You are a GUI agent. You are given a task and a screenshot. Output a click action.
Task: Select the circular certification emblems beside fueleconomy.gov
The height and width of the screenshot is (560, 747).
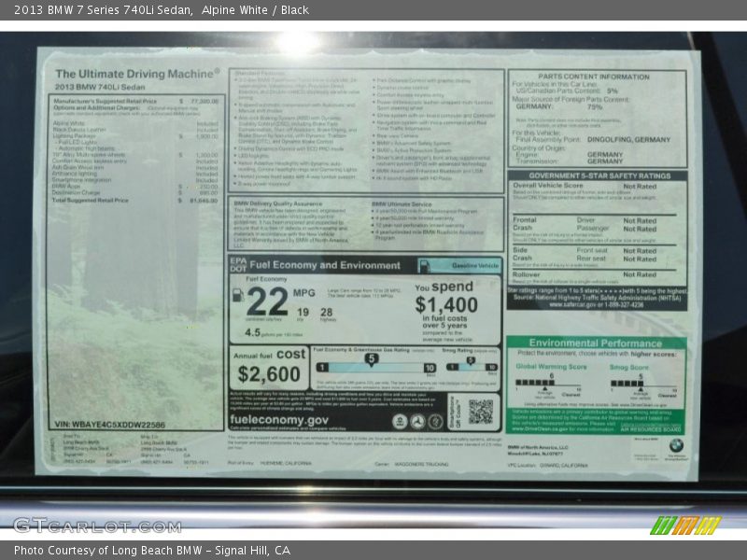[x=418, y=421]
